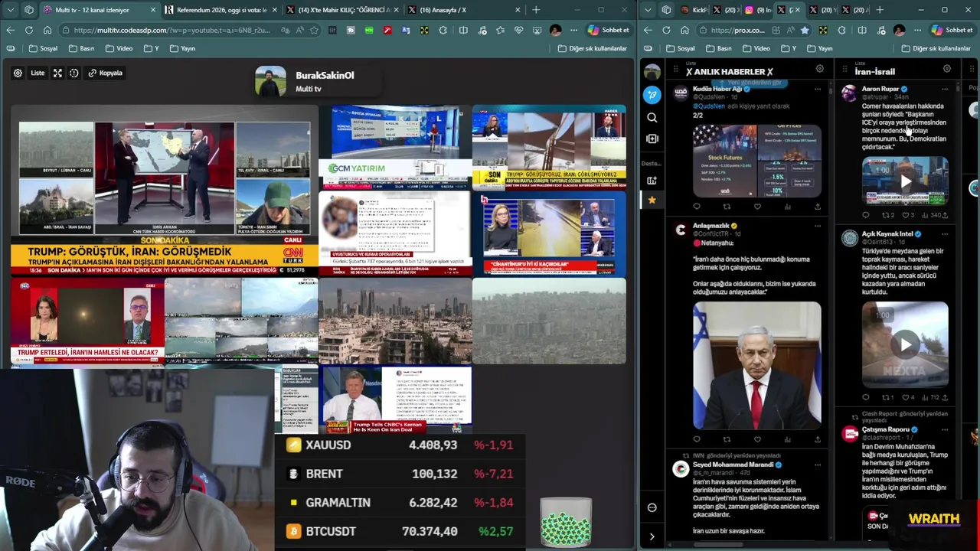980x551 pixels.
Task: Favorite the Multi tv page with the star
Action: tap(314, 30)
